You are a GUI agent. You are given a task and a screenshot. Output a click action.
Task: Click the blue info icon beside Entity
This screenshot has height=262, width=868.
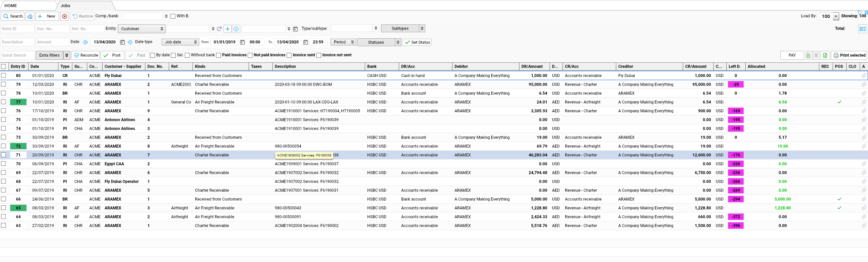point(236,29)
